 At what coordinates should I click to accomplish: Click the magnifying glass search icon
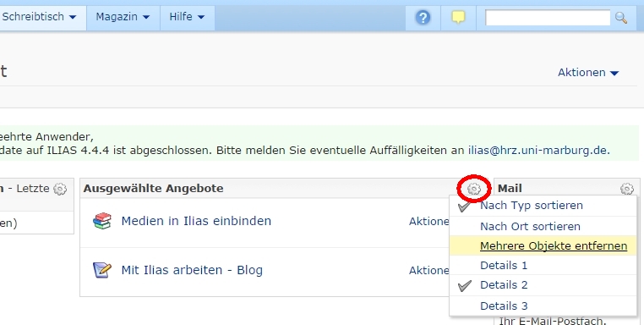[620, 18]
